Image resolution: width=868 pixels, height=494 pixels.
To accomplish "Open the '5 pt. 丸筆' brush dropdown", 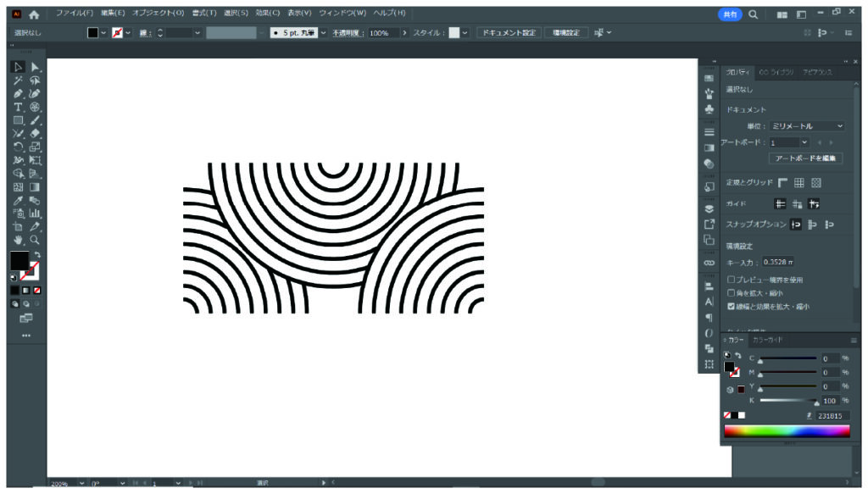I will pyautogui.click(x=324, y=33).
